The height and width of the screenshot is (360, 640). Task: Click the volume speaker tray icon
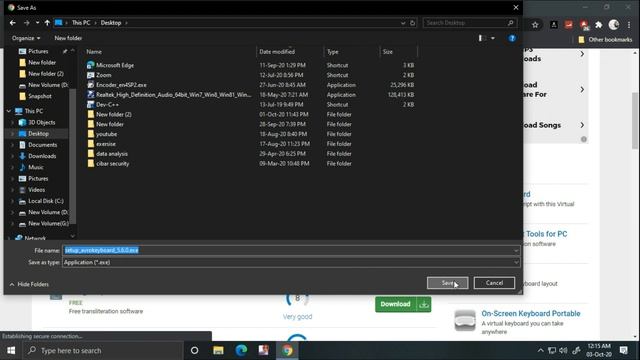[x=563, y=351]
